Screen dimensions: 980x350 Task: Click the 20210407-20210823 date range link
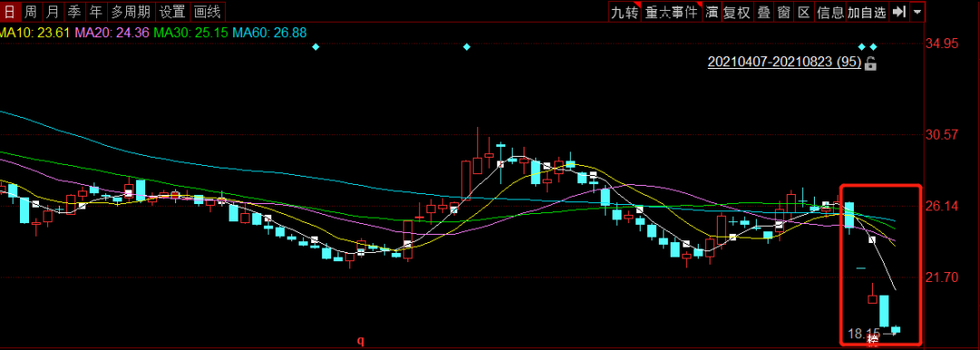(x=784, y=62)
